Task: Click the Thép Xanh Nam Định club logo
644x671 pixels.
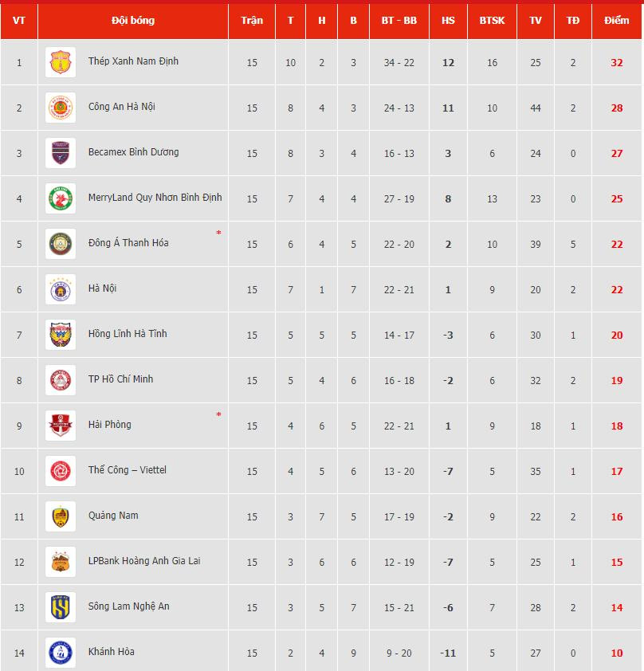Action: coord(61,62)
